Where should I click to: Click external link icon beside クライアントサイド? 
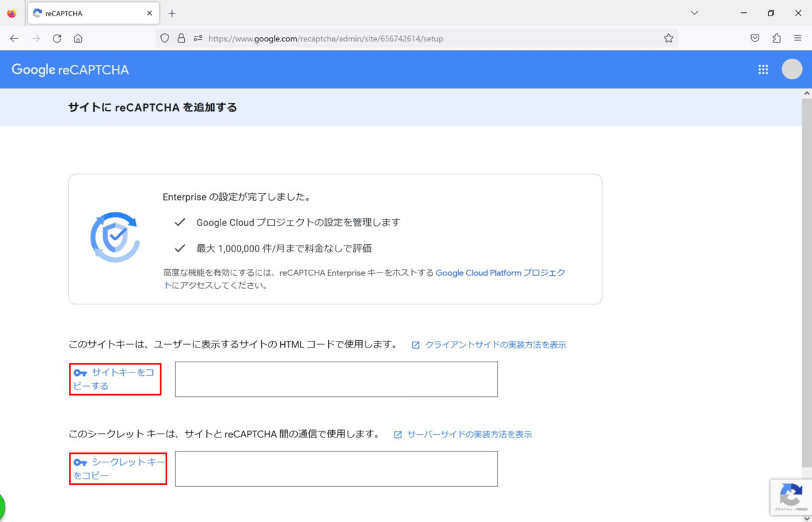(415, 345)
